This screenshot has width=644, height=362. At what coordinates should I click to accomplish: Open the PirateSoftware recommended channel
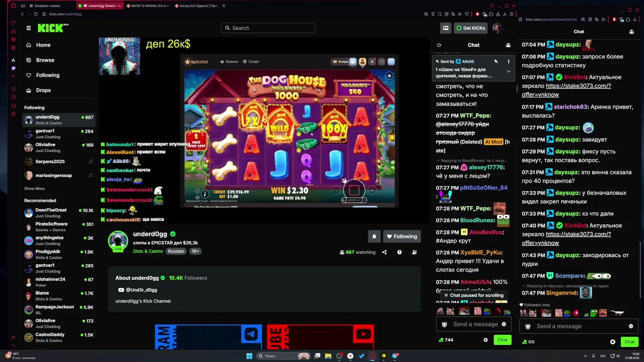(58, 227)
